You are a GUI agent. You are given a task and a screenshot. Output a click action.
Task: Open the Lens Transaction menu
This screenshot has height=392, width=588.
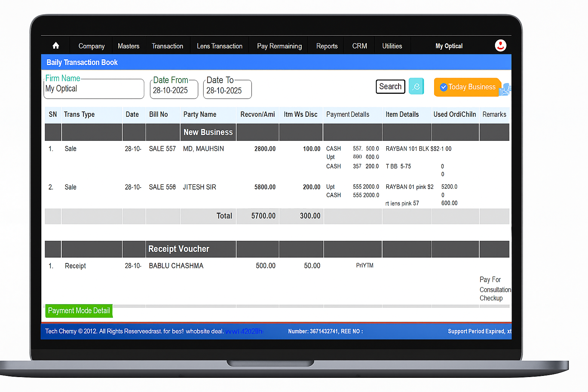(219, 46)
